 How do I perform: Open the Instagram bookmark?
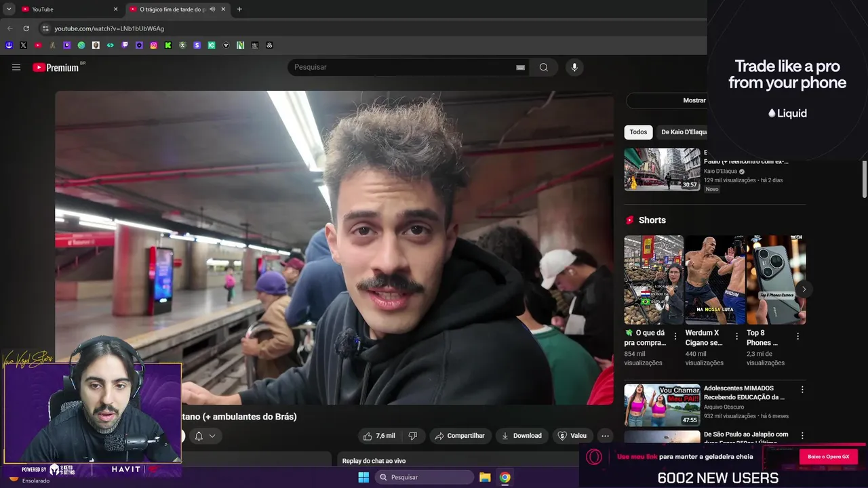[154, 45]
